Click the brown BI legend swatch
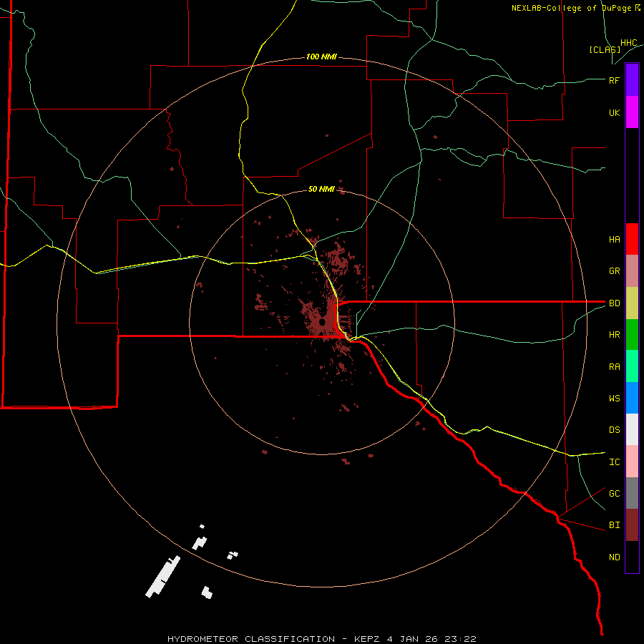 (632, 525)
